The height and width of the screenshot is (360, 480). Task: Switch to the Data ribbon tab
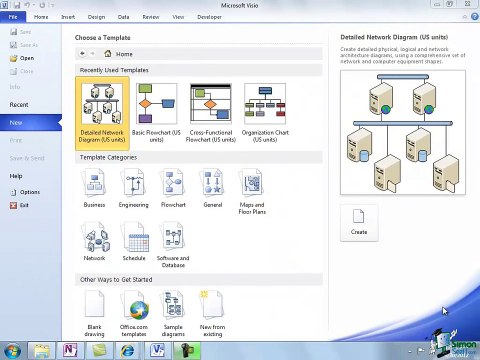click(123, 17)
